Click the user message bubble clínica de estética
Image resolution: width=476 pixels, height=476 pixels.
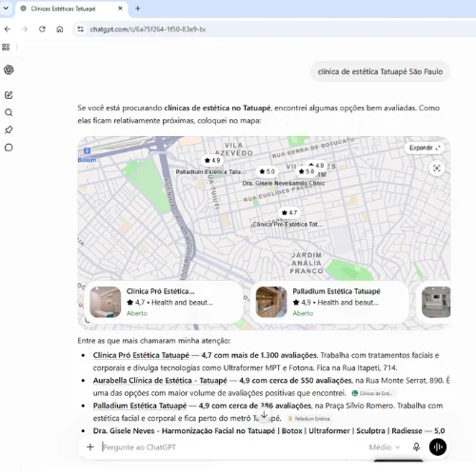(380, 71)
